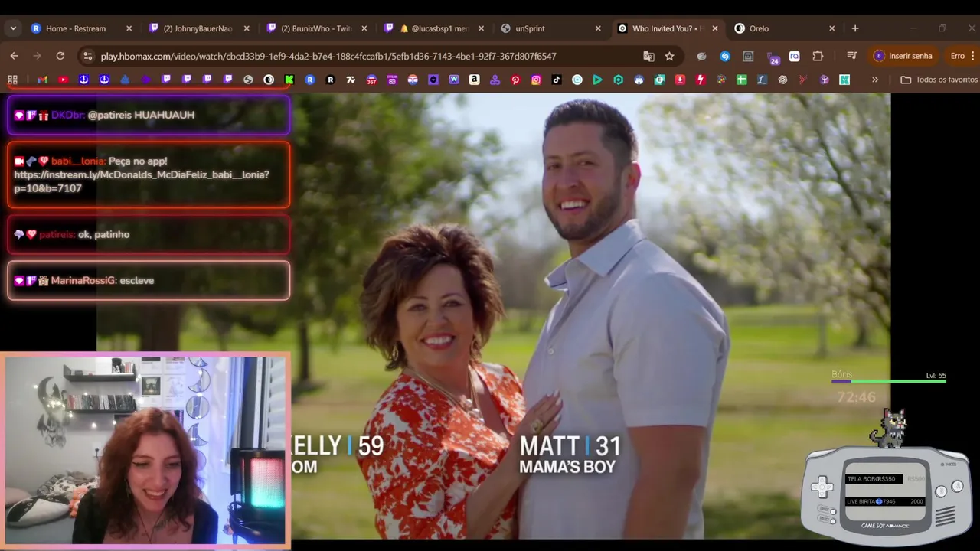This screenshot has width=980, height=551.
Task: Click the streamer webcam feed
Action: click(x=145, y=450)
